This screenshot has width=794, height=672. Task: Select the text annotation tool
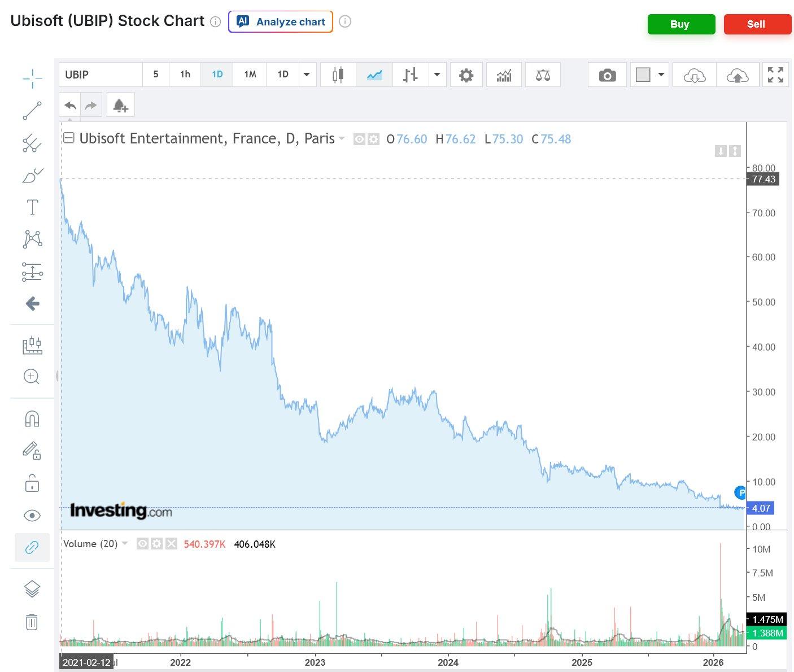32,207
